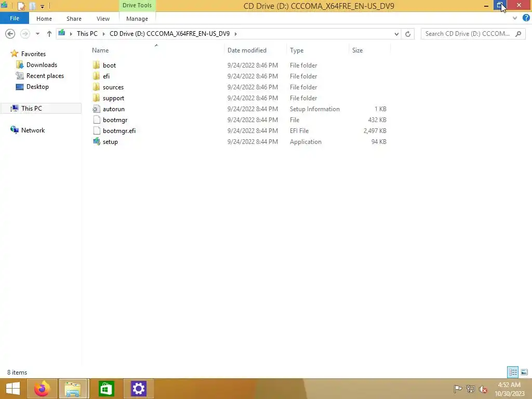
Task: Open Downloads in navigation pane
Action: point(42,65)
